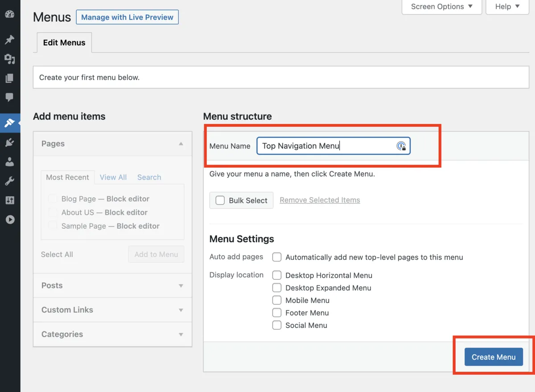
Task: Click the Collapse menu arrow icon
Action: pyautogui.click(x=9, y=219)
